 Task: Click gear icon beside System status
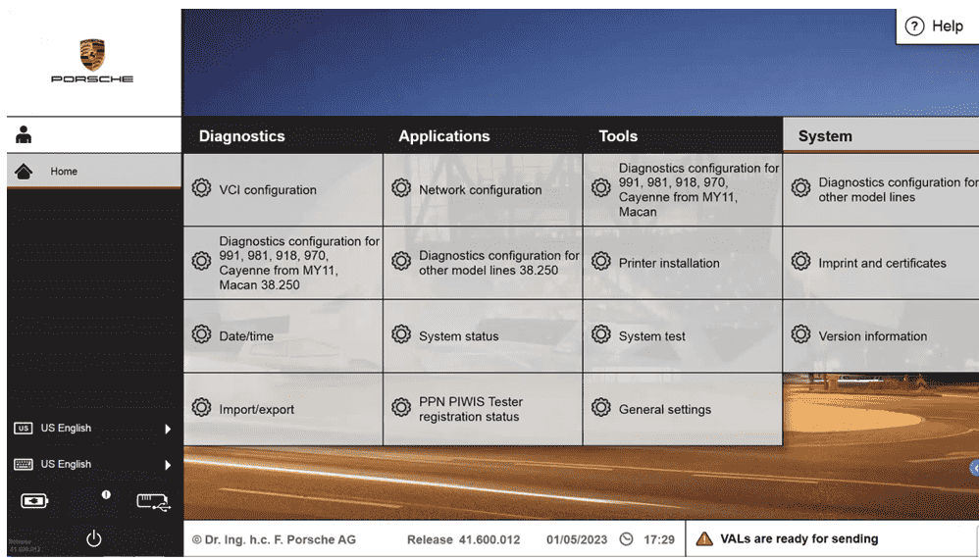pyautogui.click(x=401, y=334)
